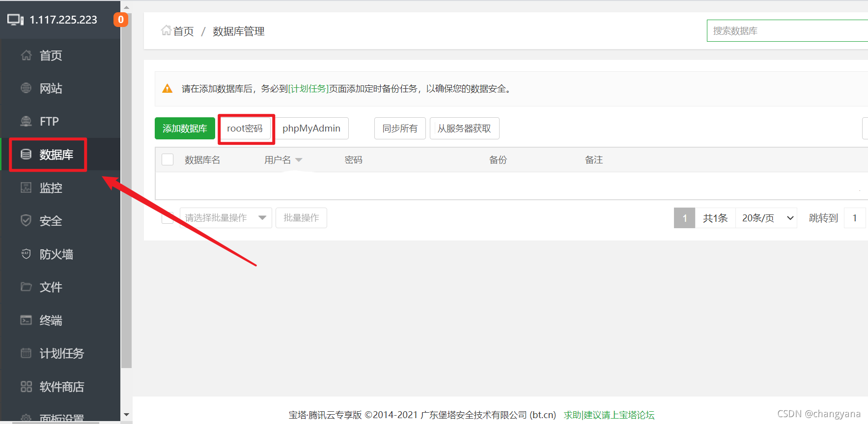
Task: Click the database stack icon for 数据库
Action: tap(27, 155)
